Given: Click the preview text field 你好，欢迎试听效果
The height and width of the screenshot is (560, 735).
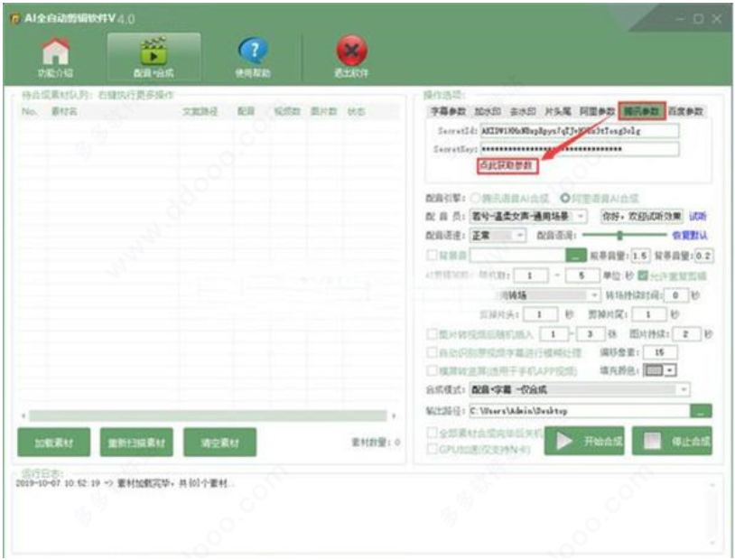Looking at the screenshot, I should (x=642, y=216).
